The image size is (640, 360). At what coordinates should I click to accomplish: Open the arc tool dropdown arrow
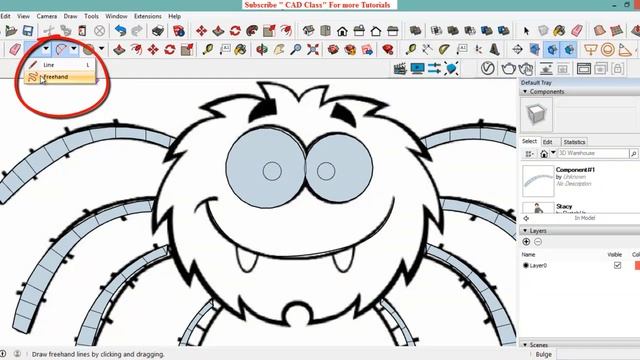click(x=73, y=49)
